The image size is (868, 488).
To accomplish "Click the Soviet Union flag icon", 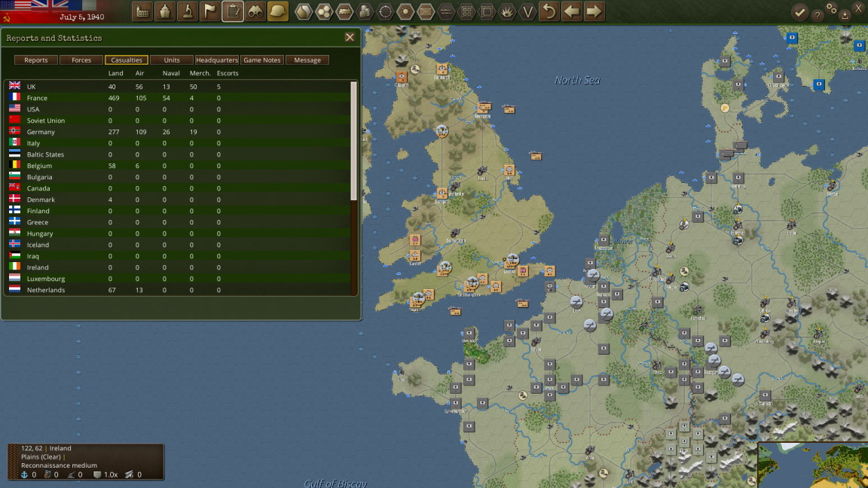I will (15, 120).
